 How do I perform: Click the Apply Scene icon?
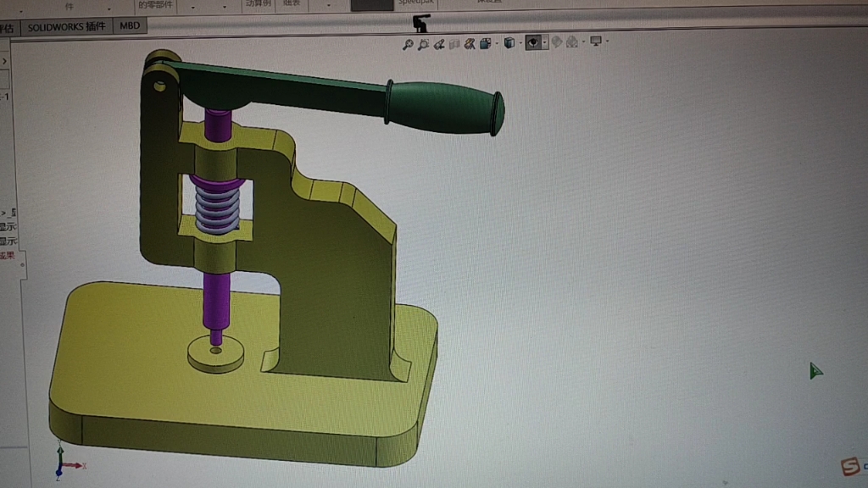pos(572,42)
